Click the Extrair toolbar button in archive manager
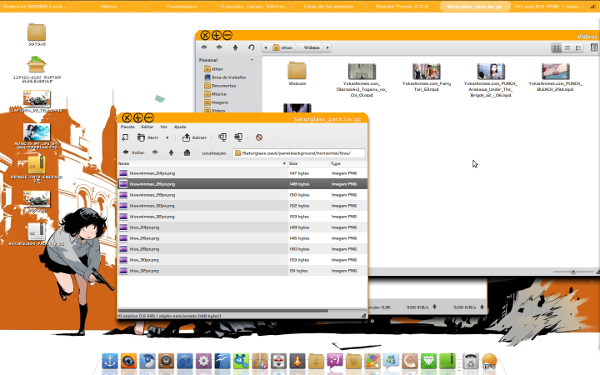The width and height of the screenshot is (600, 375). point(194,137)
